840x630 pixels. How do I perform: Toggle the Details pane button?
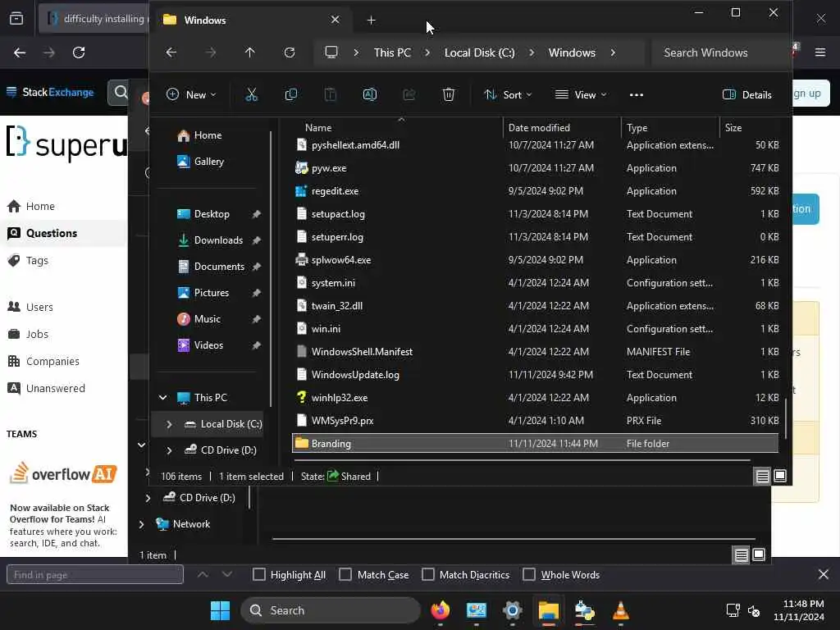click(x=746, y=95)
